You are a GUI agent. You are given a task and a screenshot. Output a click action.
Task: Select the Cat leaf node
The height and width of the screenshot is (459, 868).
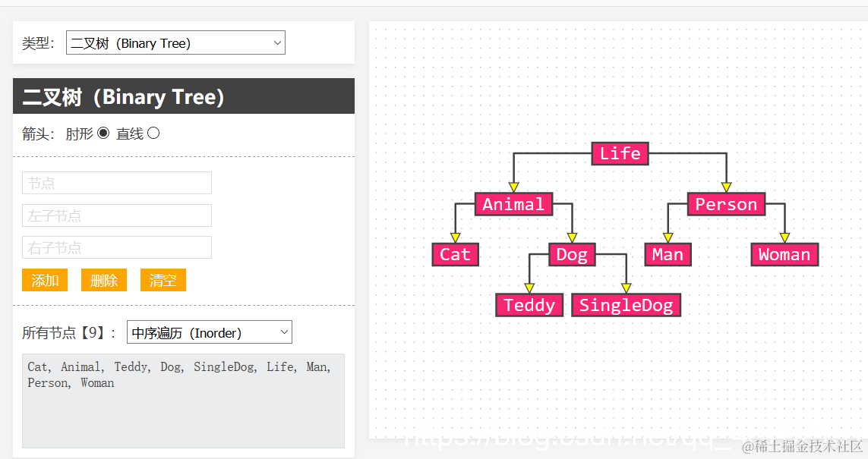455,254
